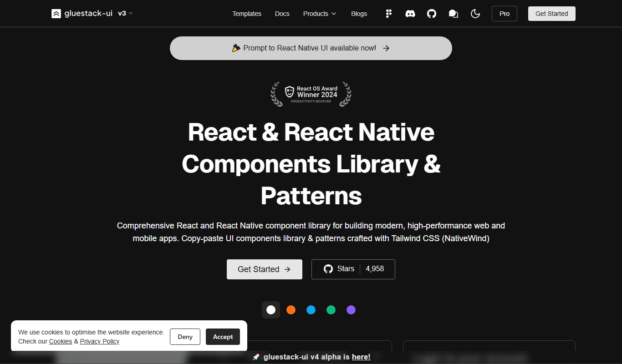The width and height of the screenshot is (622, 364).
Task: Follow the v4 alpha 'here!' link
Action: coord(361,357)
